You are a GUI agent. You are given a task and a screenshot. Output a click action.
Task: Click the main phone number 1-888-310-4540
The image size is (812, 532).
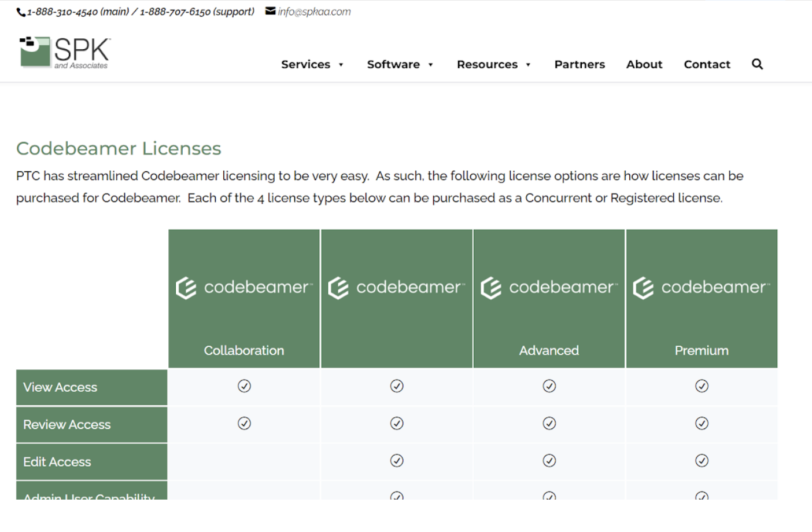coord(62,12)
